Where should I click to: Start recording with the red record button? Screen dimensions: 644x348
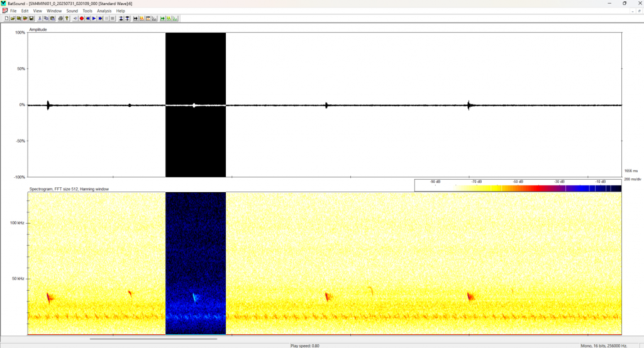pyautogui.click(x=82, y=18)
